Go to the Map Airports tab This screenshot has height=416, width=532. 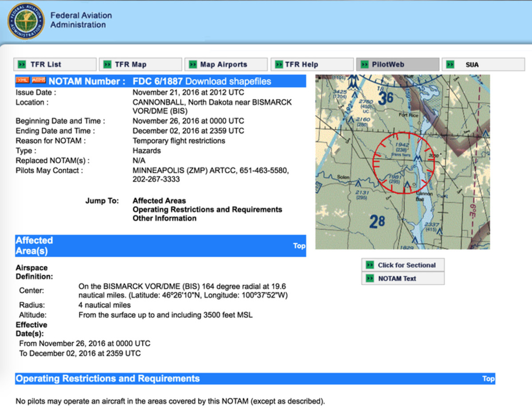click(x=226, y=65)
